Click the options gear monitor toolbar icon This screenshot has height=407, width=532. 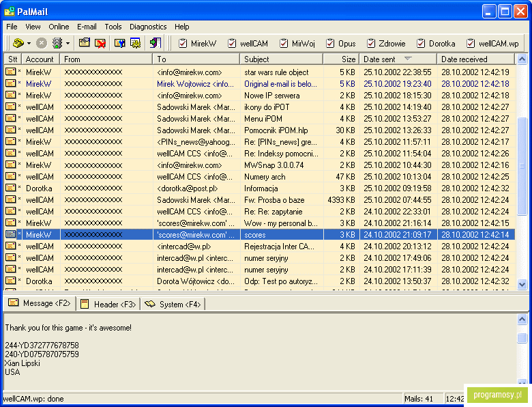pyautogui.click(x=135, y=43)
